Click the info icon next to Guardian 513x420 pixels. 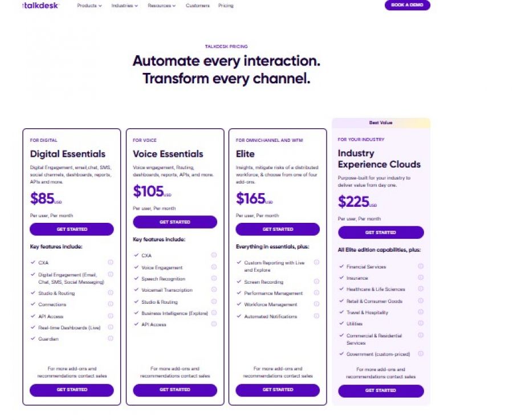point(110,339)
